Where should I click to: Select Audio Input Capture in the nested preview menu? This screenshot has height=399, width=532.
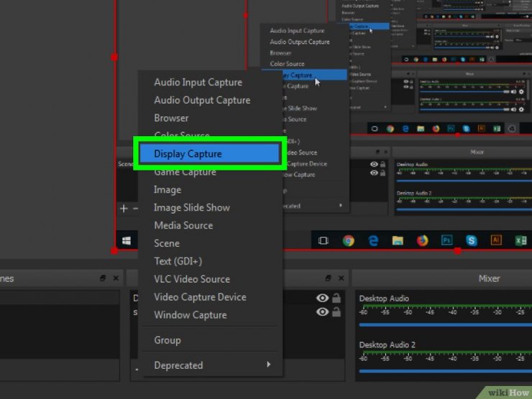tap(297, 30)
